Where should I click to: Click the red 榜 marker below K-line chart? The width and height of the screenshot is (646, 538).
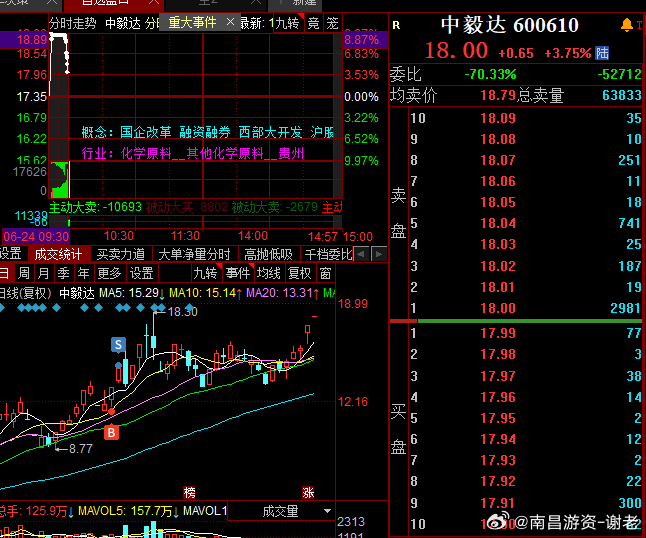[189, 492]
